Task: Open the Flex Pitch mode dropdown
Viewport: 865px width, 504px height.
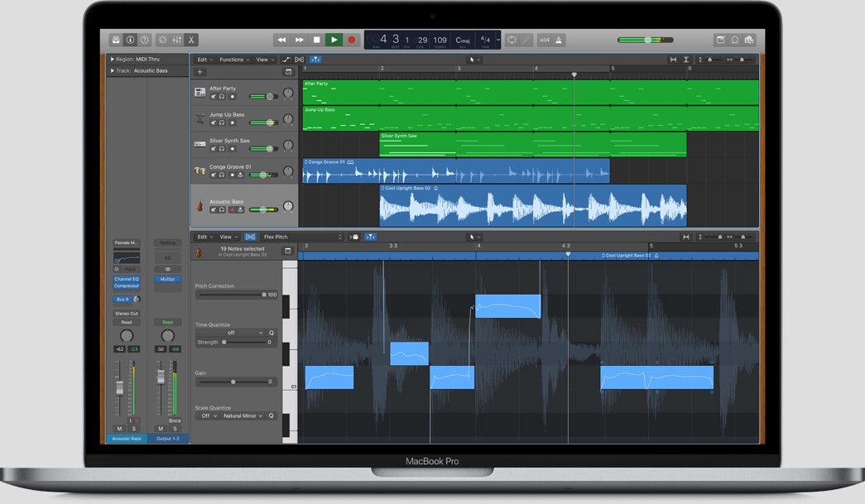Action: (302, 237)
